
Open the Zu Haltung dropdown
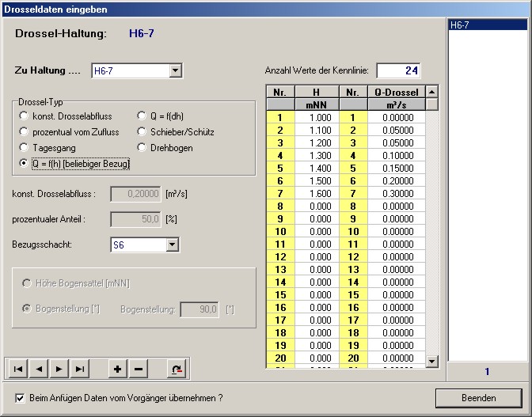pos(175,70)
